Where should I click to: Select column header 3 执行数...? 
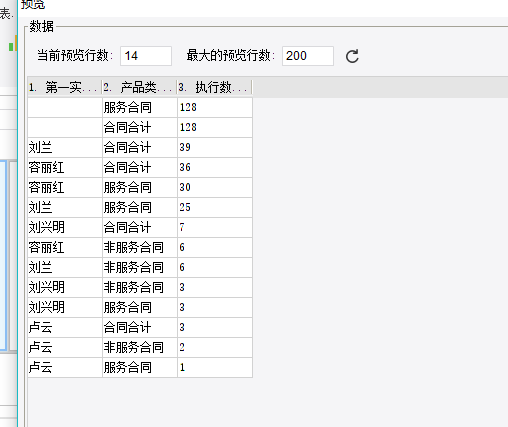[215, 88]
